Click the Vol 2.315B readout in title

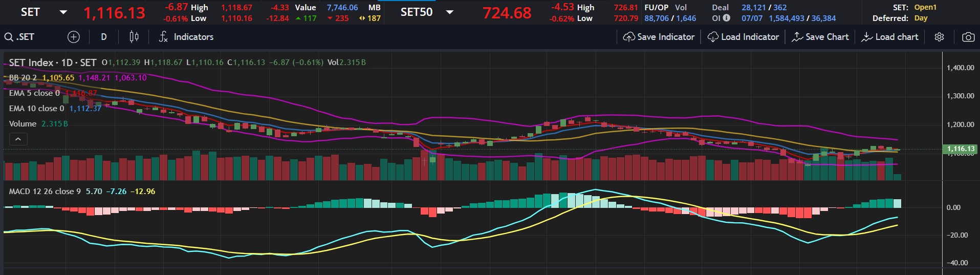tap(346, 62)
